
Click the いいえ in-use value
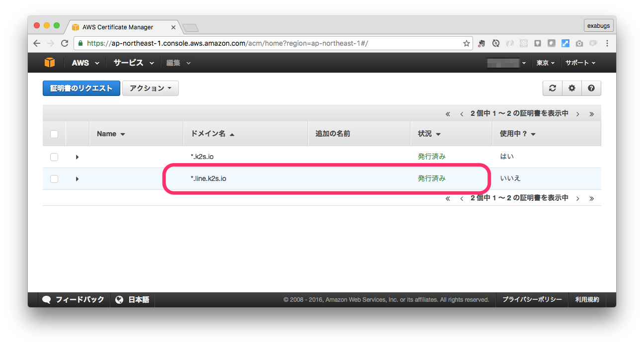pyautogui.click(x=510, y=178)
